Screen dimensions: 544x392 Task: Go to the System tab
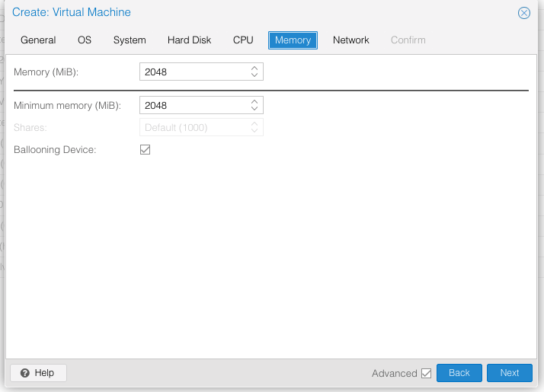click(130, 40)
